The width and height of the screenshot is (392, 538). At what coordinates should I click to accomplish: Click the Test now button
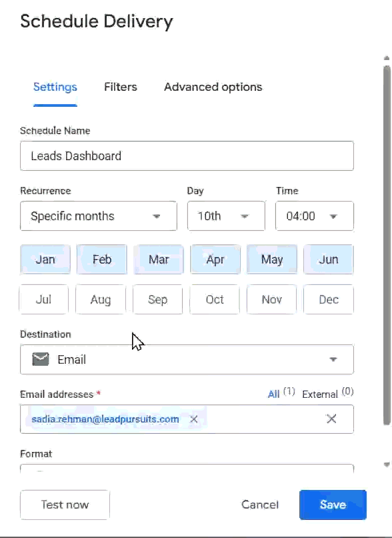click(65, 505)
